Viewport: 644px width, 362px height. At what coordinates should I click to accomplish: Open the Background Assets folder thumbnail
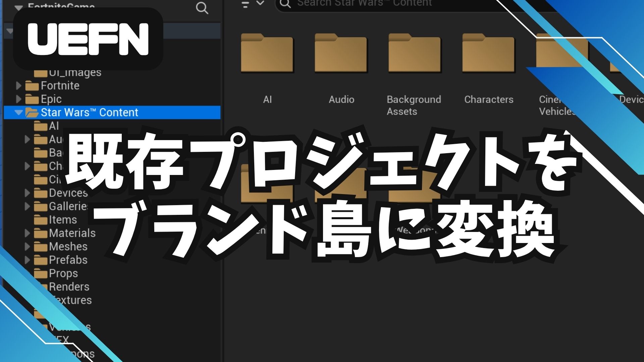415,54
